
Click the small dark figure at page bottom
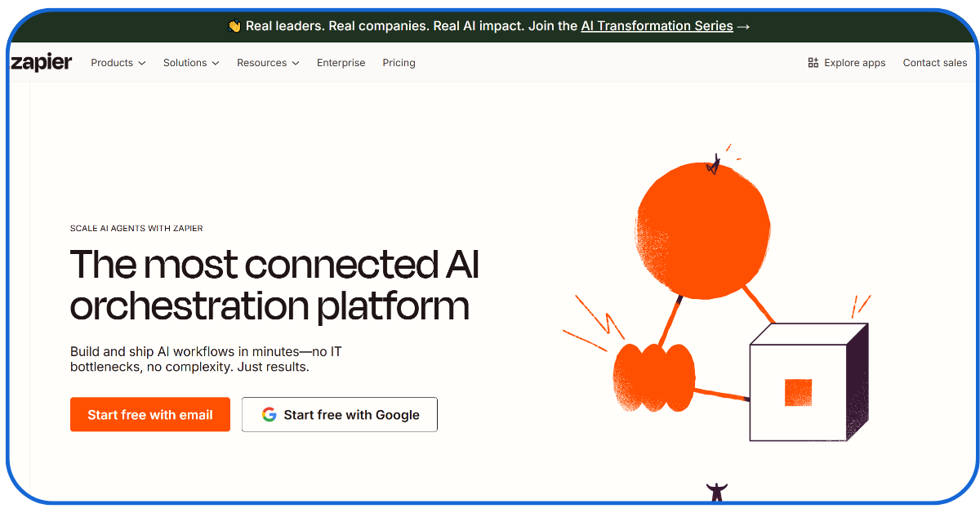716,492
